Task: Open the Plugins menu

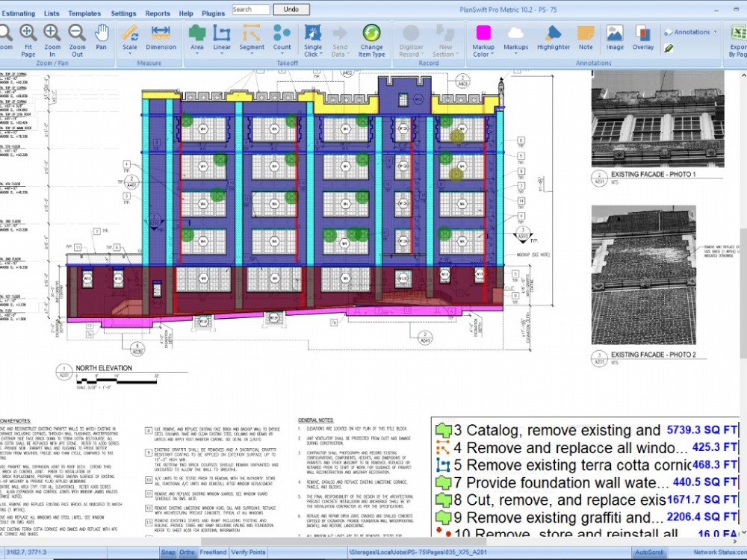Action: pos(213,13)
